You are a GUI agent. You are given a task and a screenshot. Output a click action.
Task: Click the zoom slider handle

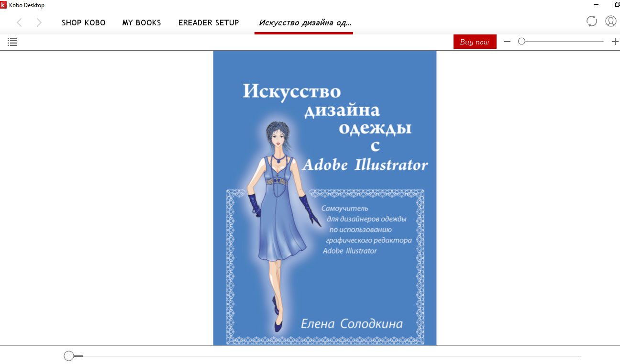click(x=521, y=42)
